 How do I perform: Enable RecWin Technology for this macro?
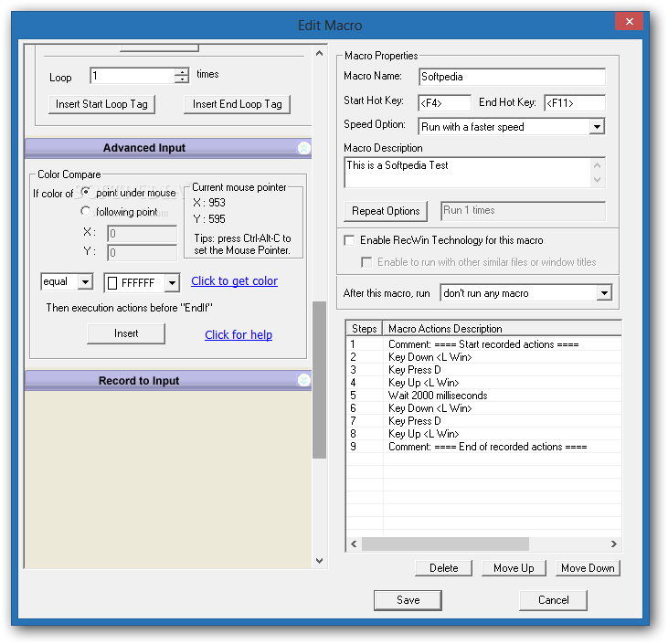[x=349, y=240]
